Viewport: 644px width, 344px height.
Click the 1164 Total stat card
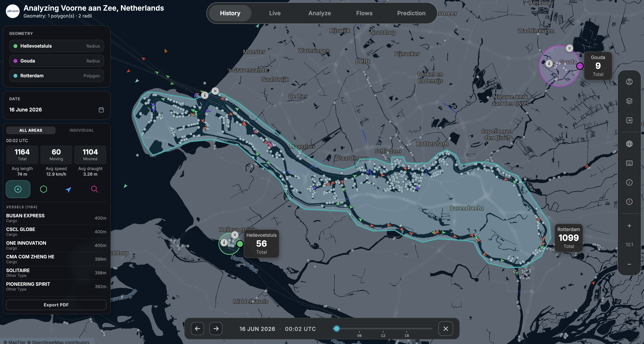(22, 155)
